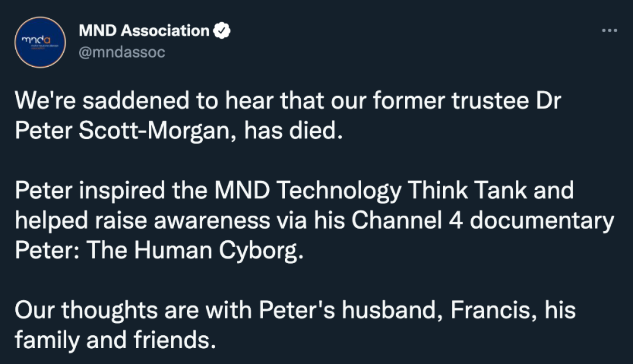Click the MND Association display name
The image size is (633, 364).
144,30
